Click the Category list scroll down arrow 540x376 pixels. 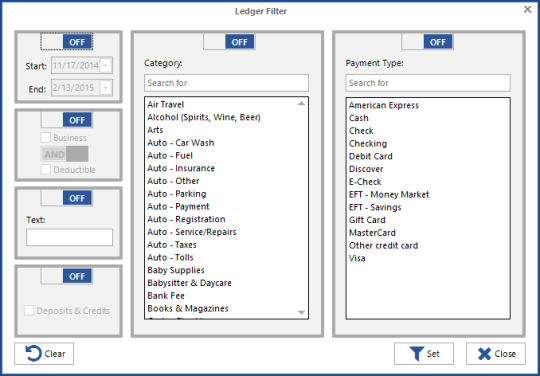[x=301, y=313]
